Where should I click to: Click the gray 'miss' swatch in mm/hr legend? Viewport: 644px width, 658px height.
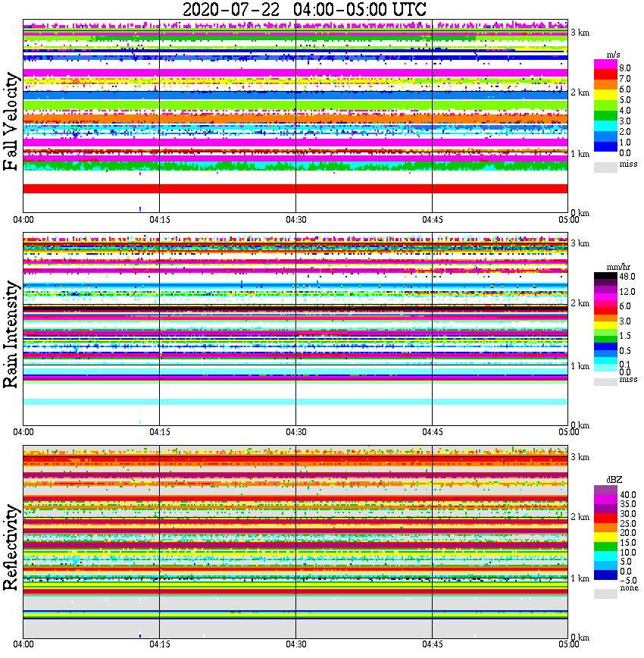606,381
